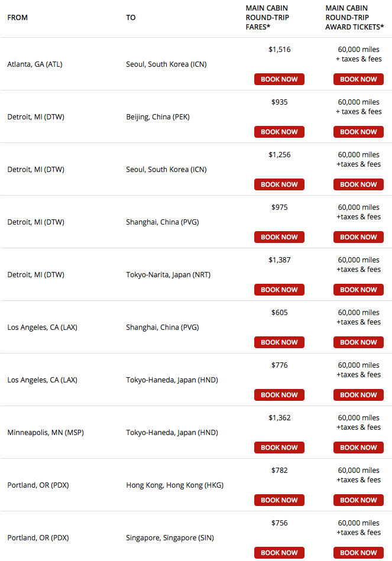Book the $782 Portland to Hong Kong fare

point(279,500)
